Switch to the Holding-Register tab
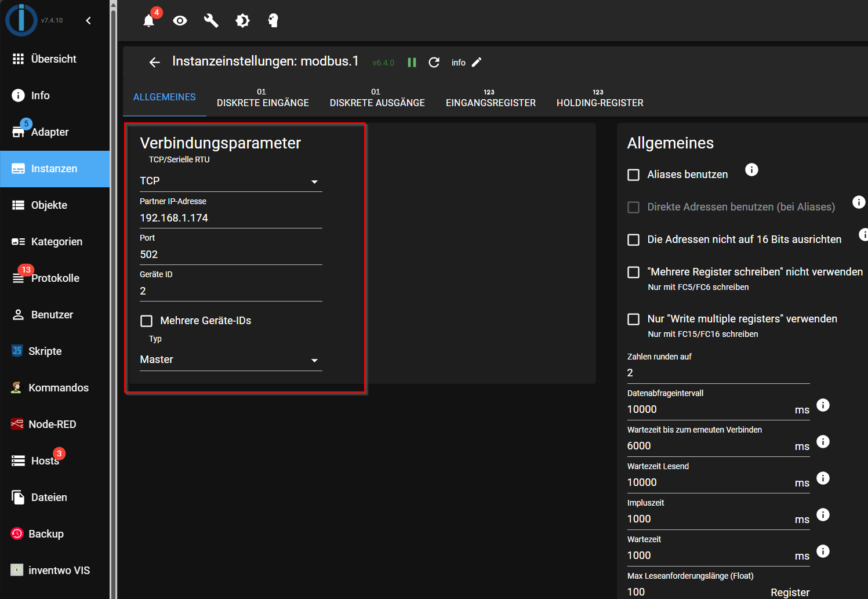The height and width of the screenshot is (599, 868). click(x=600, y=98)
